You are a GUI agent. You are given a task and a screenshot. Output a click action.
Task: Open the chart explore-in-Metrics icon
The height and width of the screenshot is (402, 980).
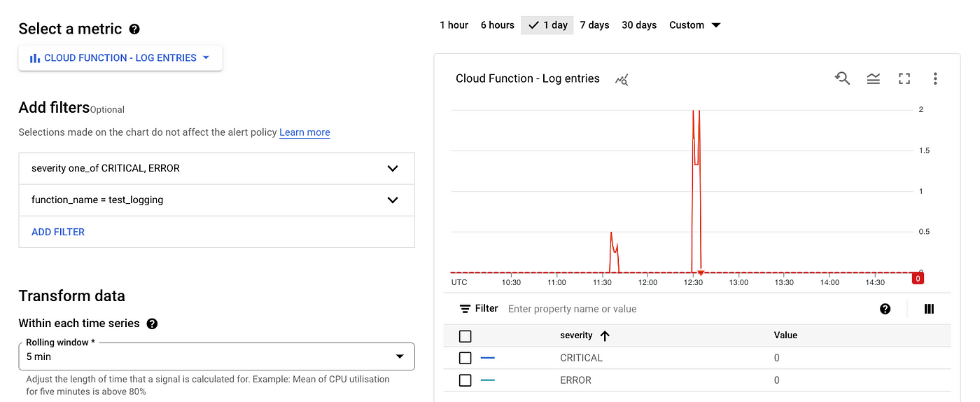(622, 80)
